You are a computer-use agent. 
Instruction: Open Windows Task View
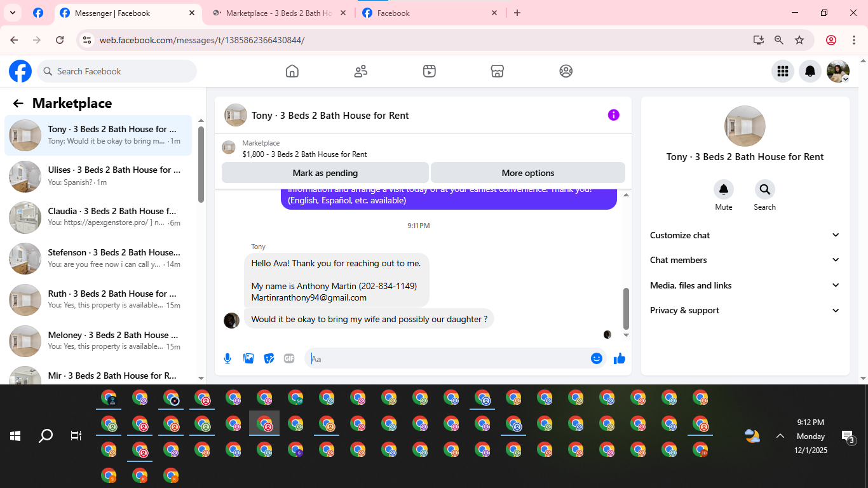point(76,436)
